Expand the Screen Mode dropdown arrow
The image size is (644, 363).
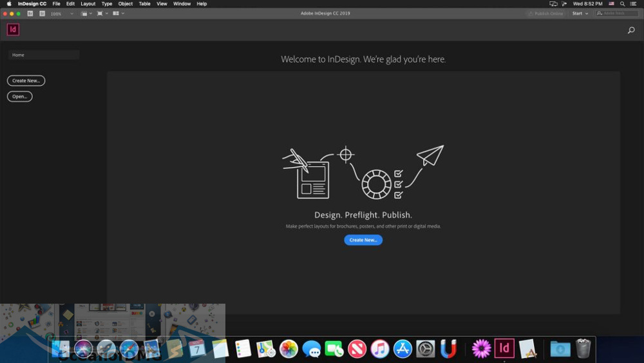(x=107, y=14)
